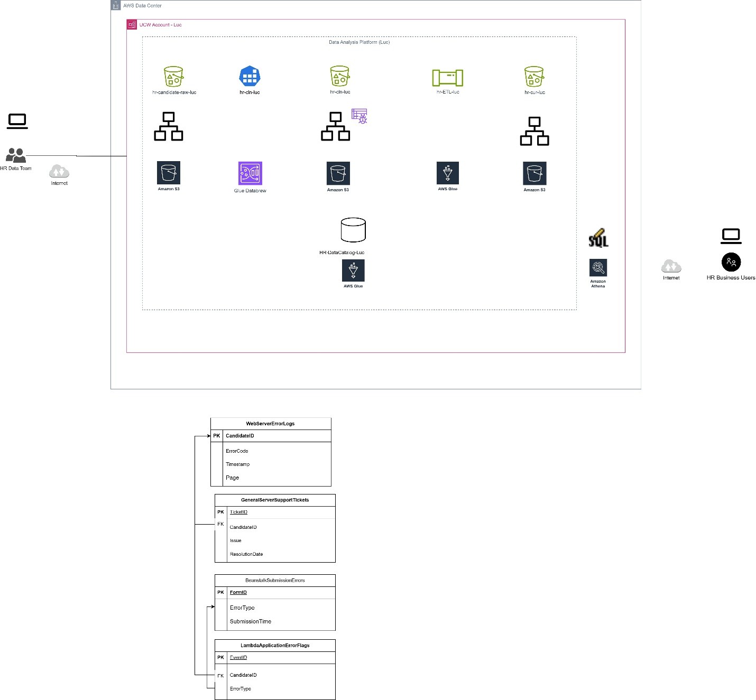
Task: Select the 'hr-ETL-luc' label text
Action: point(448,92)
